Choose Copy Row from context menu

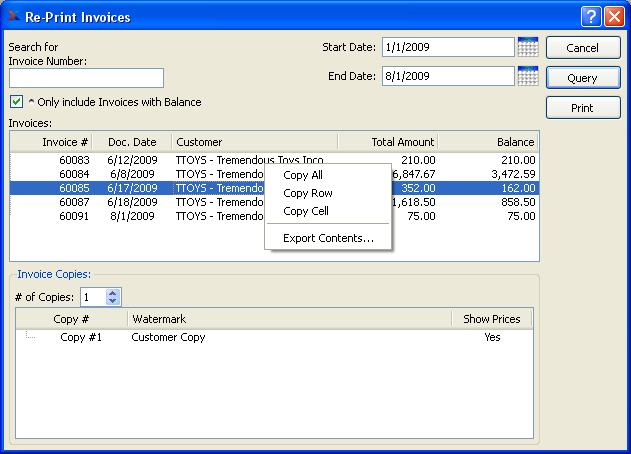308,193
